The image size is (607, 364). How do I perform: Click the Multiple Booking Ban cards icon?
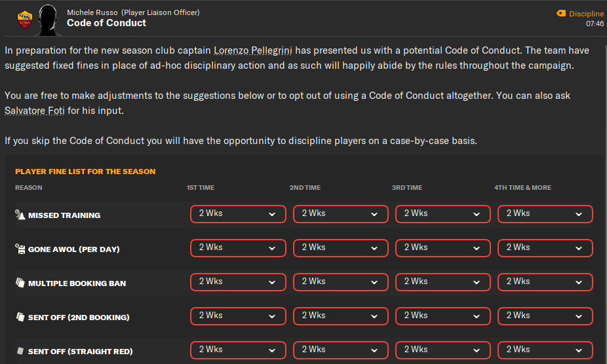(x=20, y=283)
